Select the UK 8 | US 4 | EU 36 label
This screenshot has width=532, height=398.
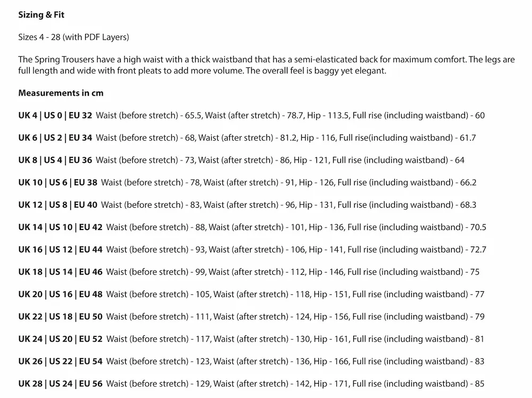point(55,160)
